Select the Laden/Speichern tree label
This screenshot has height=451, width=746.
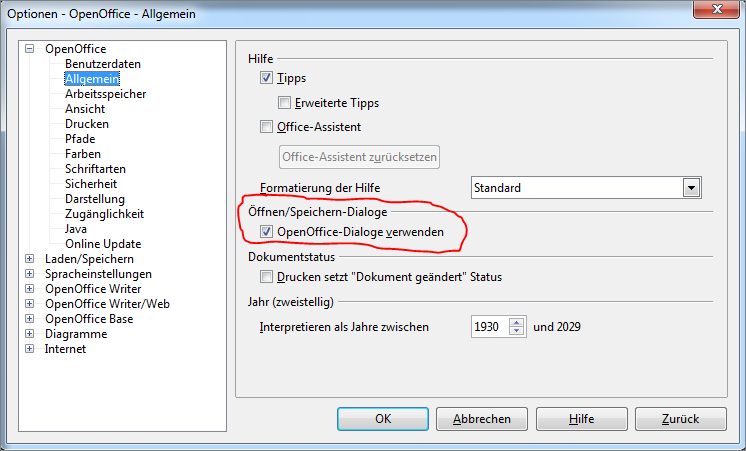89,259
